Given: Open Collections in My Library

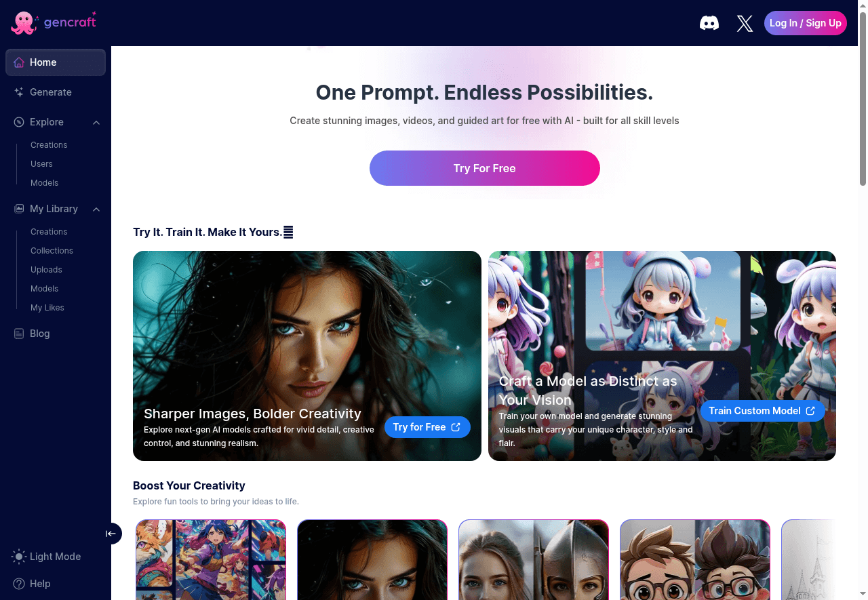Looking at the screenshot, I should (52, 251).
